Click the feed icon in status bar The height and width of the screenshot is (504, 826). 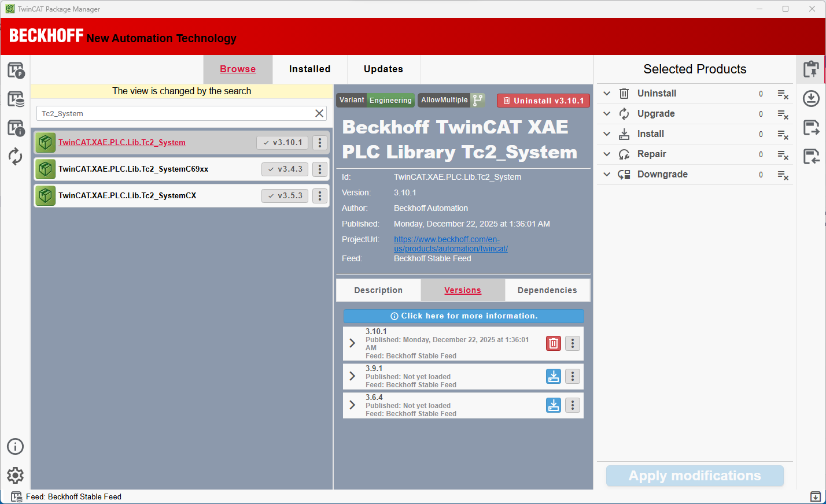17,496
